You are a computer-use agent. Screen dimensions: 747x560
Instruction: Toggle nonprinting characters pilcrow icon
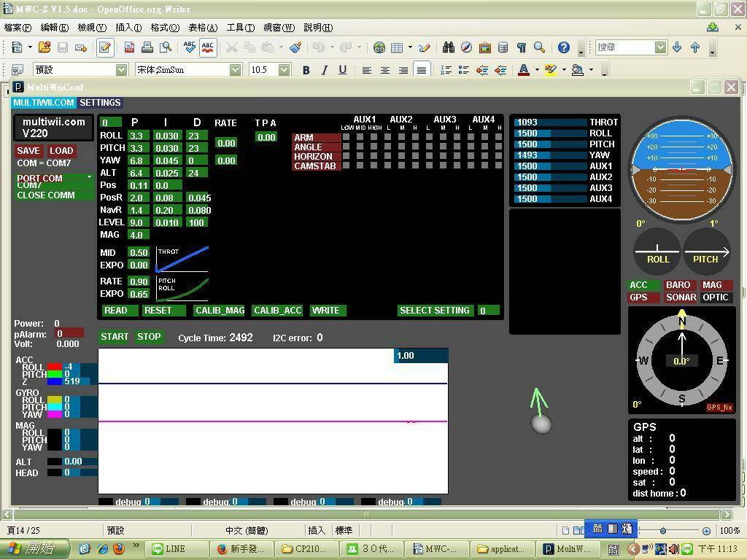point(521,47)
